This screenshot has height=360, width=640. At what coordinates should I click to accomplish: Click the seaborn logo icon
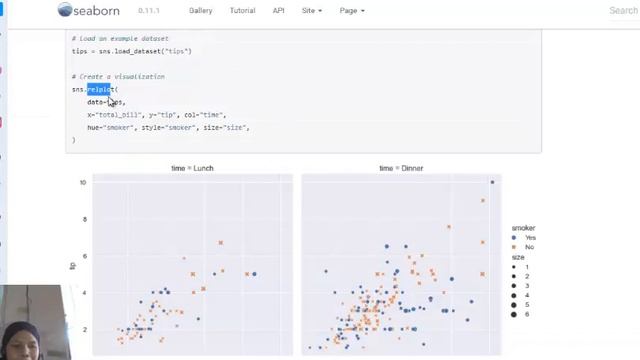coord(64,9)
